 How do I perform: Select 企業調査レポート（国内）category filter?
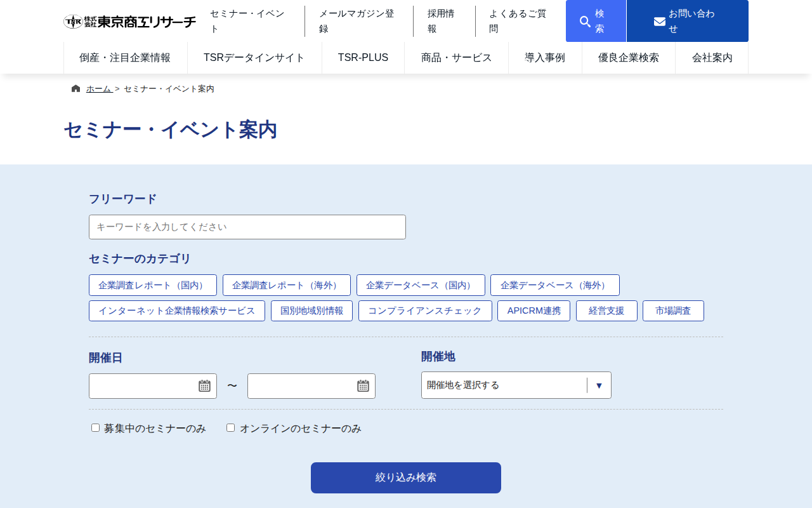click(x=152, y=285)
